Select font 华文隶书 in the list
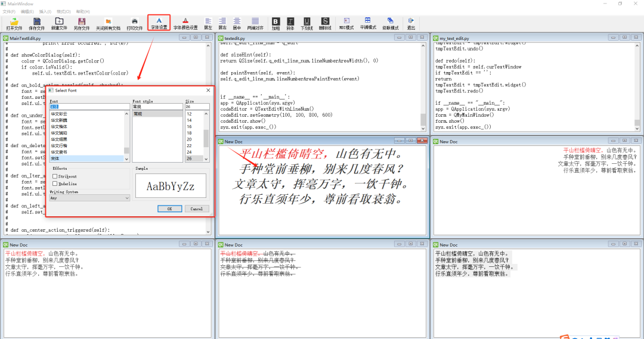 tap(86, 152)
